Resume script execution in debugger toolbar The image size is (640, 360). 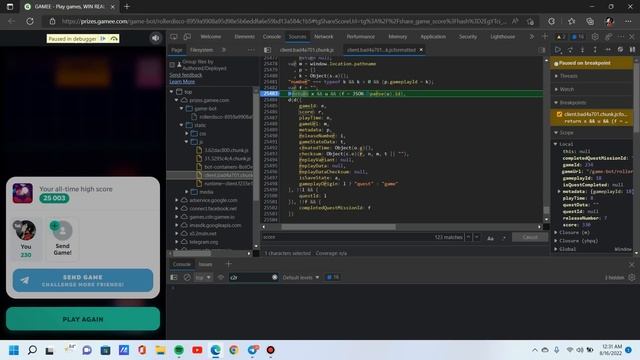(x=558, y=49)
